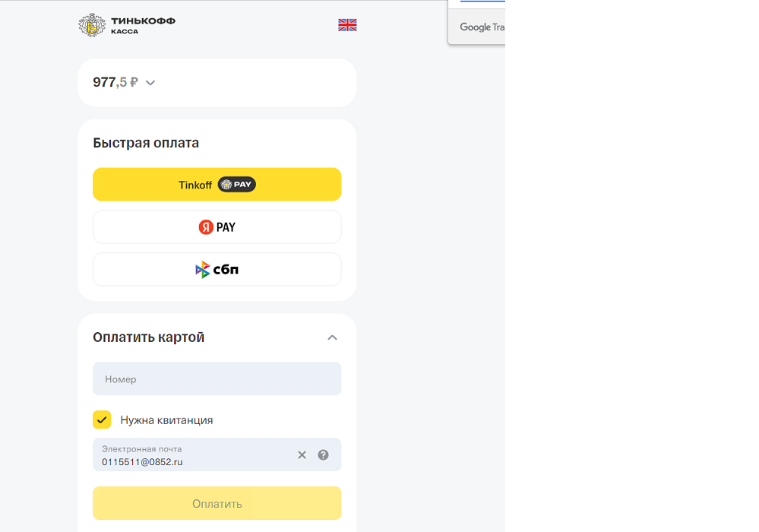Focus the card 'Номер' input field

pos(217,379)
